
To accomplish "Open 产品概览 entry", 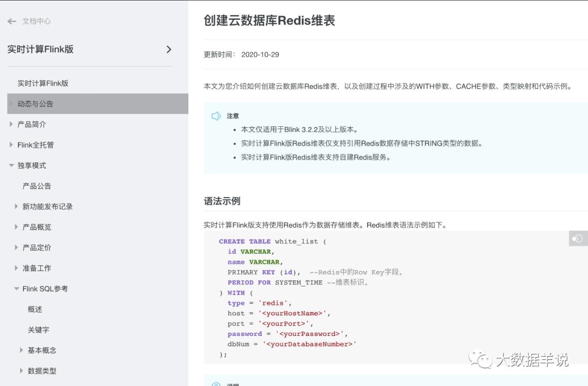I will coord(37,227).
